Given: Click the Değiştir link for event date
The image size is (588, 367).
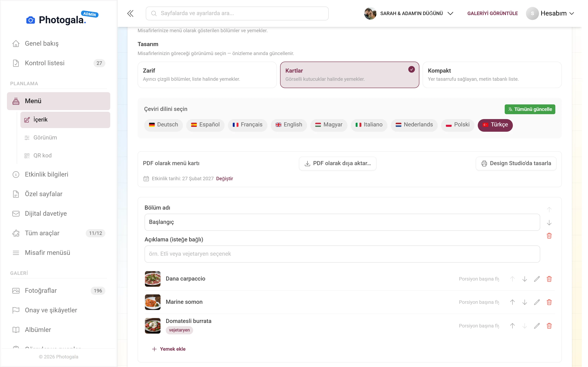Looking at the screenshot, I should pos(224,179).
